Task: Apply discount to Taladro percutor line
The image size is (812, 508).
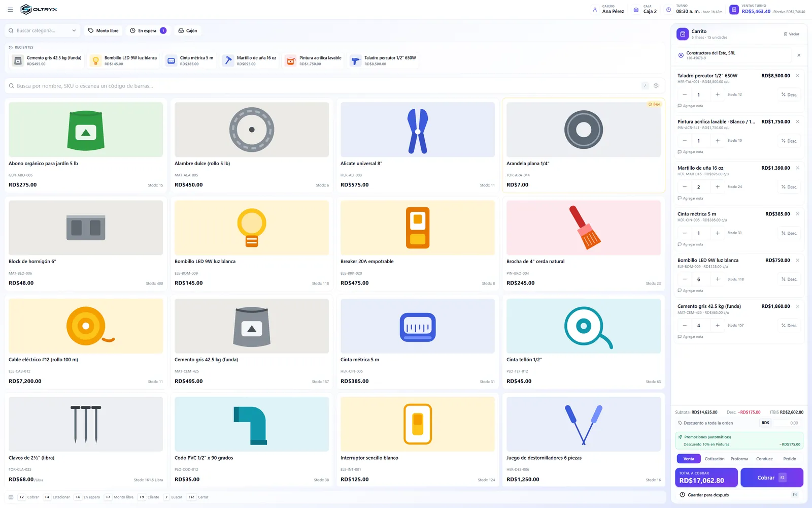Action: pyautogui.click(x=789, y=94)
